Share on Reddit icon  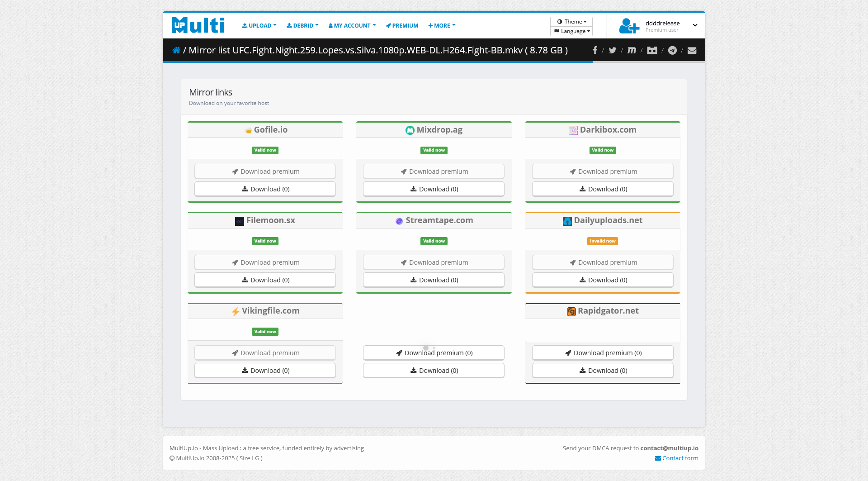(652, 50)
